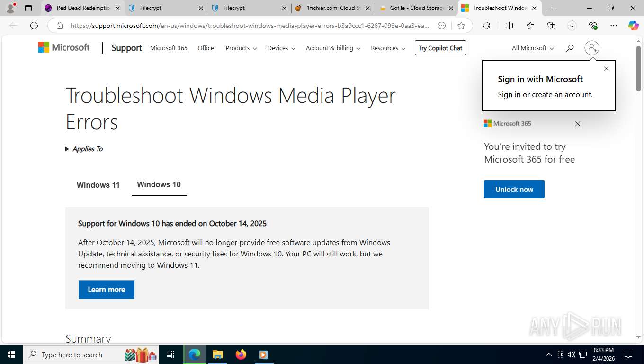The height and width of the screenshot is (364, 644).
Task: Expand the Applies To section
Action: click(84, 149)
